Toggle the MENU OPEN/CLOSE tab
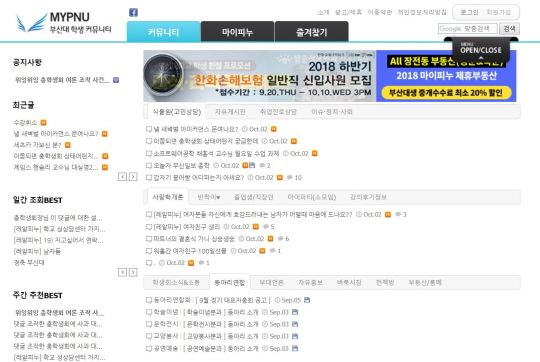The height and width of the screenshot is (362, 540). (481, 49)
